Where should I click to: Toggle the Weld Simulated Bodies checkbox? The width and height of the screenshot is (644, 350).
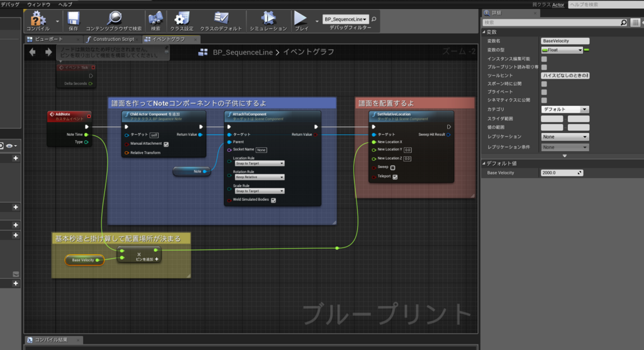[273, 200]
